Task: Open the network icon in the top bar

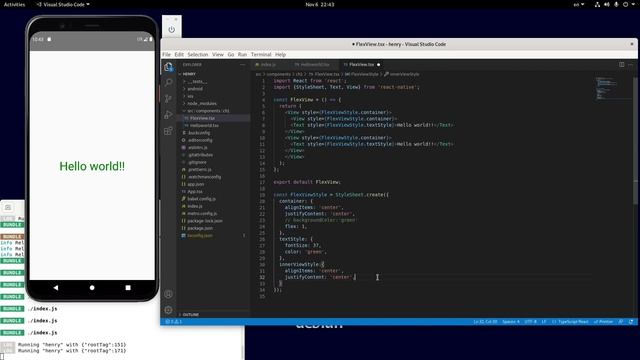Action: tap(597, 4)
